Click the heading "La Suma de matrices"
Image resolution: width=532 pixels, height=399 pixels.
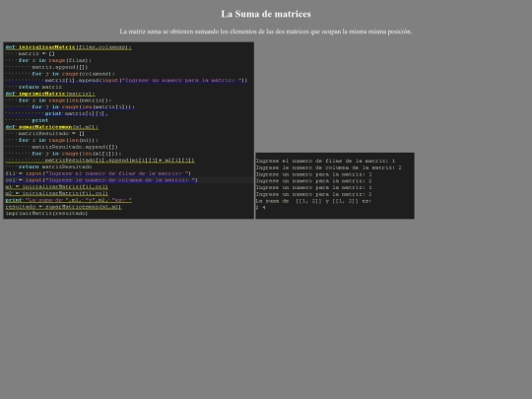coord(266,14)
